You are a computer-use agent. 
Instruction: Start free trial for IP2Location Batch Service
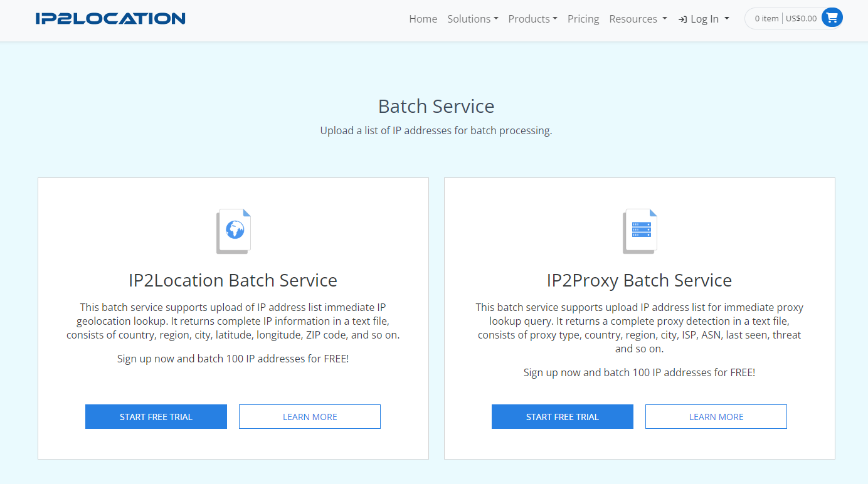coord(156,417)
